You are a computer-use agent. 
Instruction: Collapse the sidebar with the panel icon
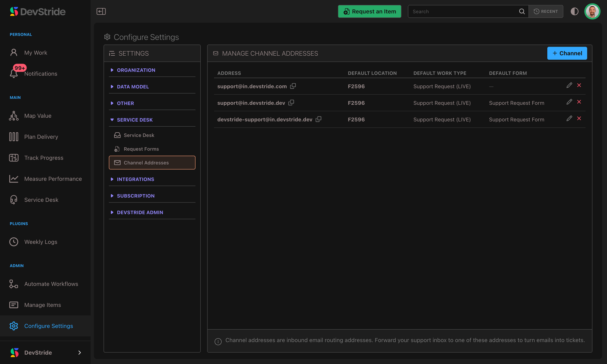101,11
